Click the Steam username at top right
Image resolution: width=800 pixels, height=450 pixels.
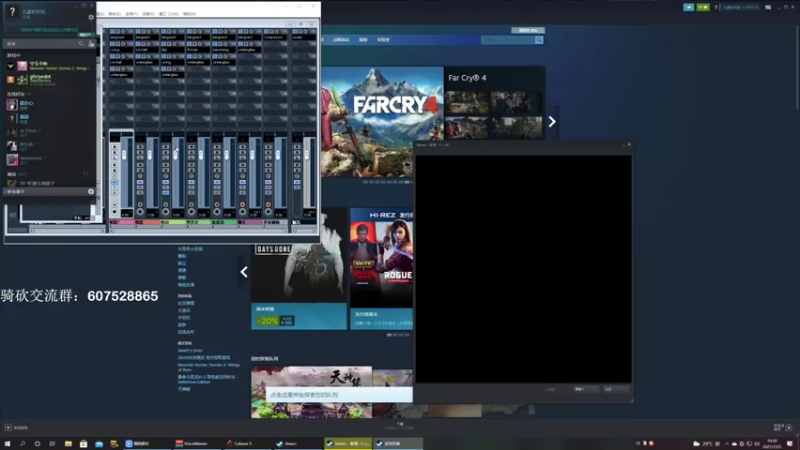coord(741,7)
